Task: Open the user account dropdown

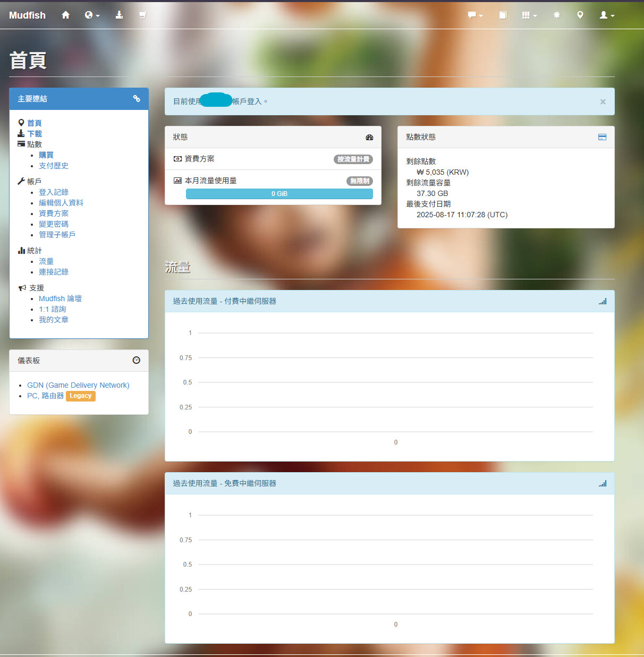Action: [x=606, y=15]
